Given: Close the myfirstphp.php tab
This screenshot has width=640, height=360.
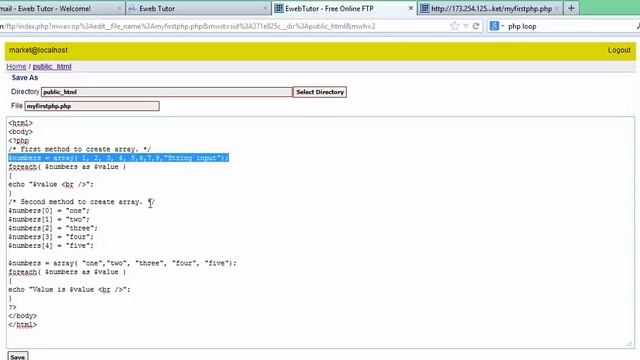Looking at the screenshot, I should (557, 8).
